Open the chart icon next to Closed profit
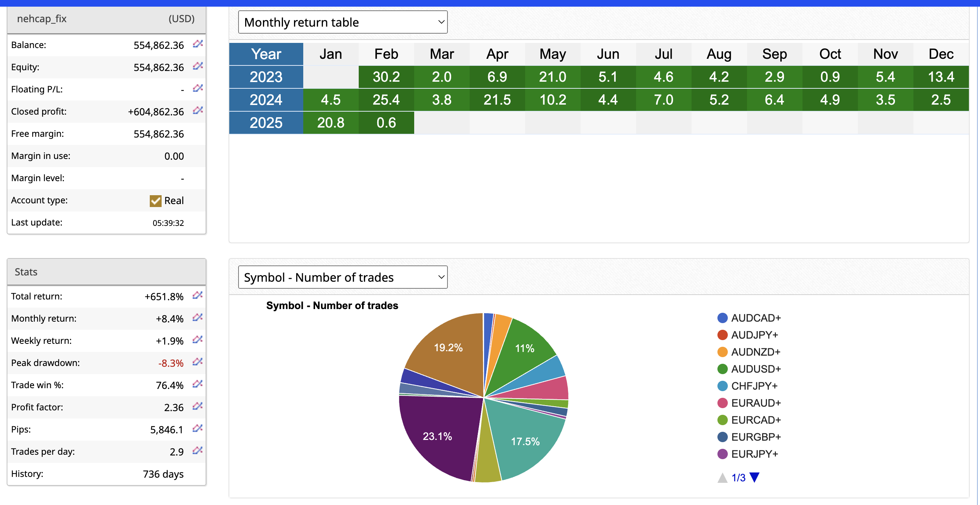 (x=197, y=111)
